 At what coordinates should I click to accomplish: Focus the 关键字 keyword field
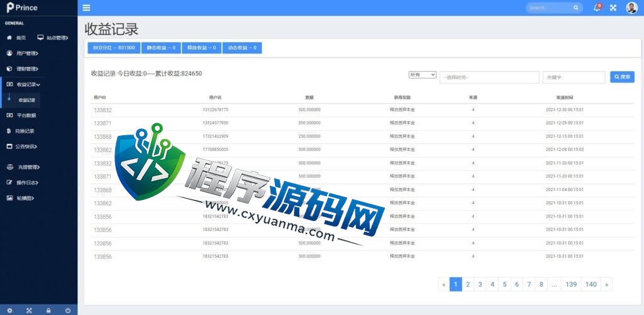(x=574, y=77)
